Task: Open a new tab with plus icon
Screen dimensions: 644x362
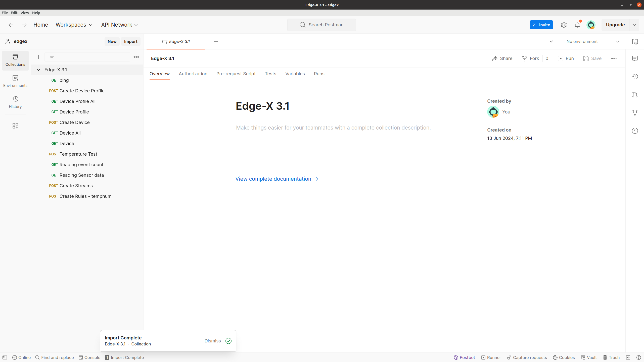Action: click(x=216, y=41)
